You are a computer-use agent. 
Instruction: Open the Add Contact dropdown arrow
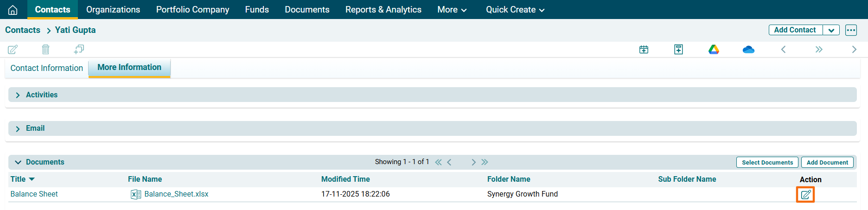[831, 30]
